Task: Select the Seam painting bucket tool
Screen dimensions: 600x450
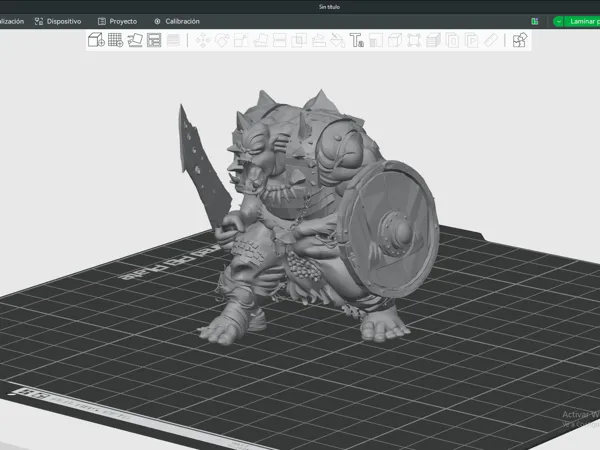Action: (338, 40)
